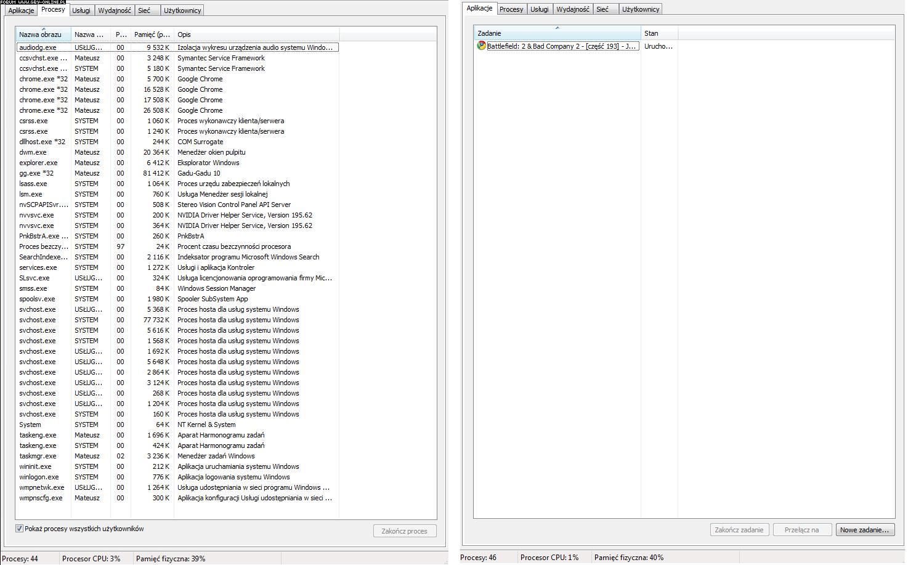Screen dimensions: 924x565
Task: Click '26 508 K' chrome memory value
Action: (x=157, y=110)
